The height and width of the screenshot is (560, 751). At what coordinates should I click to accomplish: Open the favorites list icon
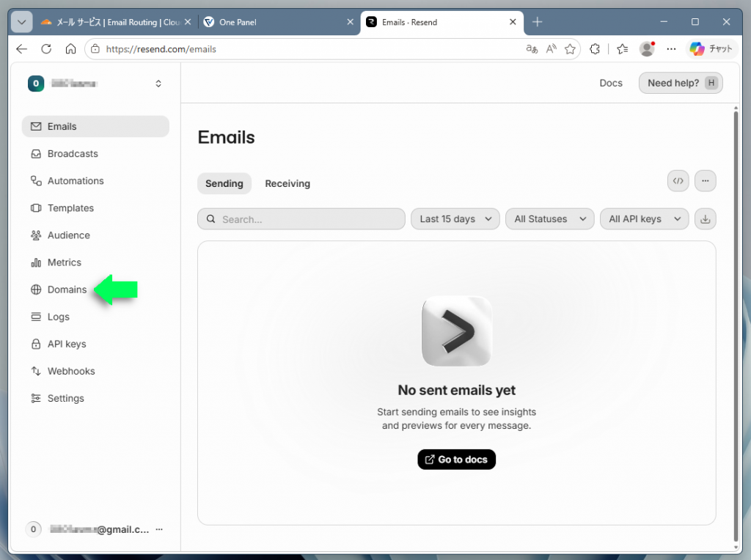point(622,49)
